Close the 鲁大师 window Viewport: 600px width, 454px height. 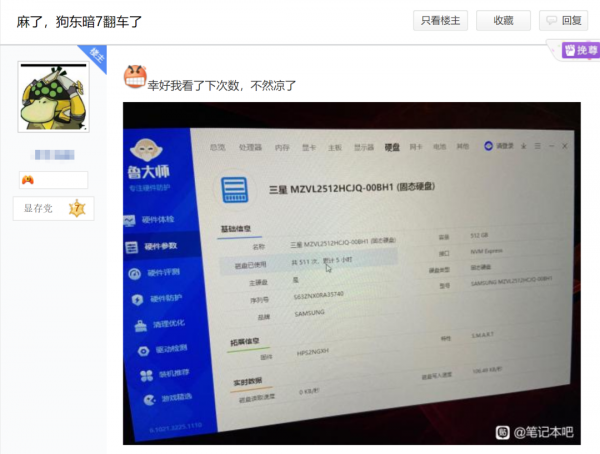pos(564,146)
